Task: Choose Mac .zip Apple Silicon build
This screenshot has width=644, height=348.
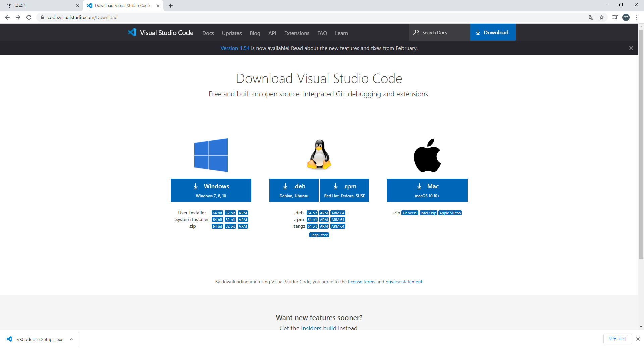Action: (450, 213)
